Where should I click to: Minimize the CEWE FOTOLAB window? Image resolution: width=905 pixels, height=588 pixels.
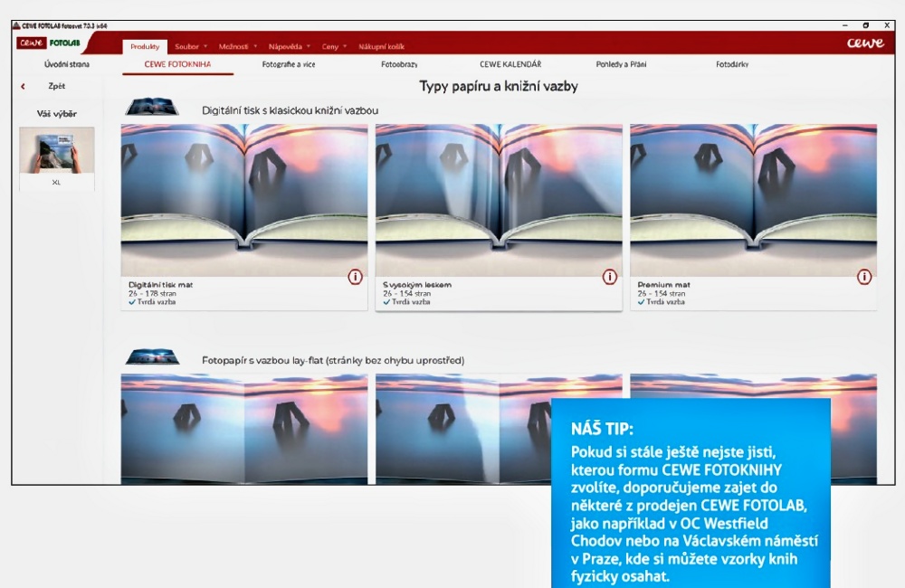[845, 25]
